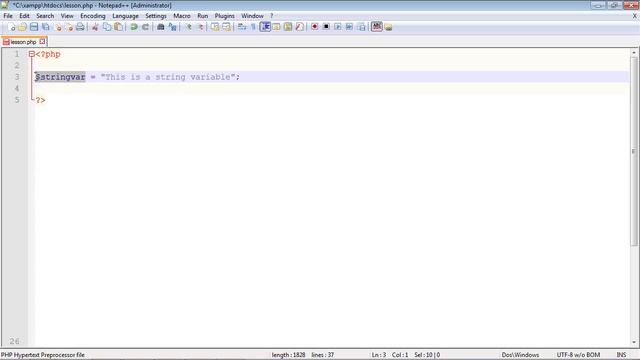Toggle synchronize horizontal scrolling
This screenshot has width=640, height=360.
(x=226, y=27)
